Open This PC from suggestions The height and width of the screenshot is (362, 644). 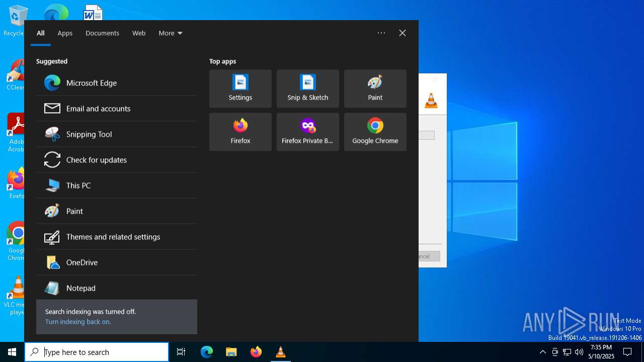point(117,186)
